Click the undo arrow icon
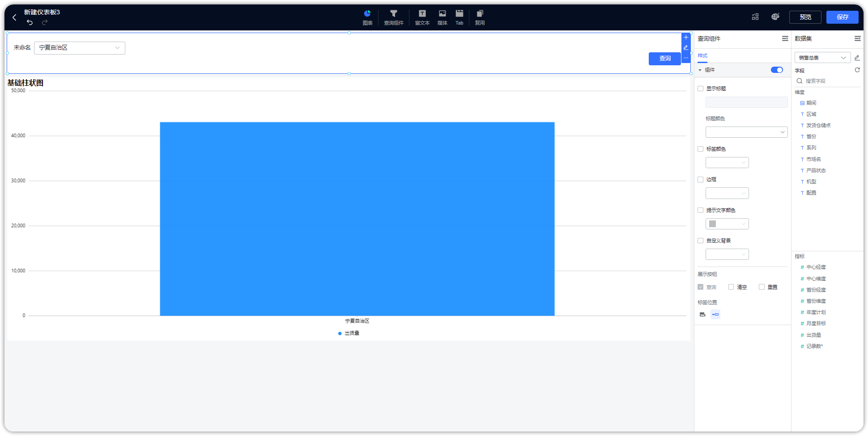Viewport: 868px width, 436px height. 30,22
